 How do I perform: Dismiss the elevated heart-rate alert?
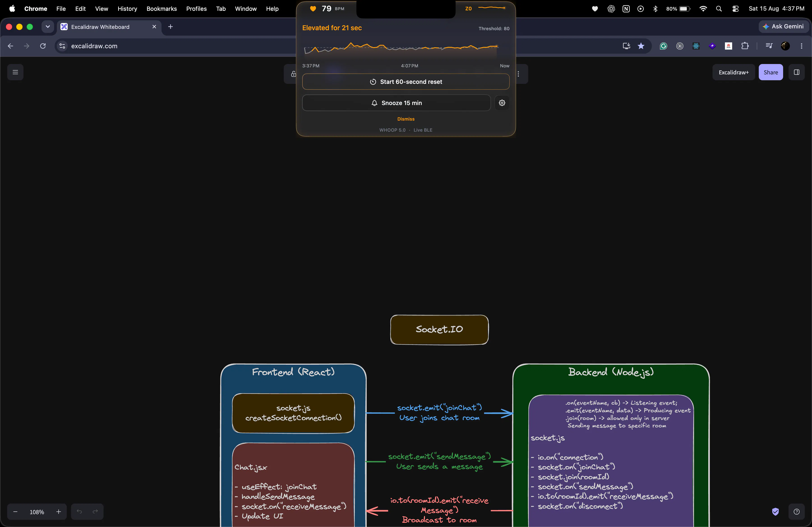pos(406,119)
